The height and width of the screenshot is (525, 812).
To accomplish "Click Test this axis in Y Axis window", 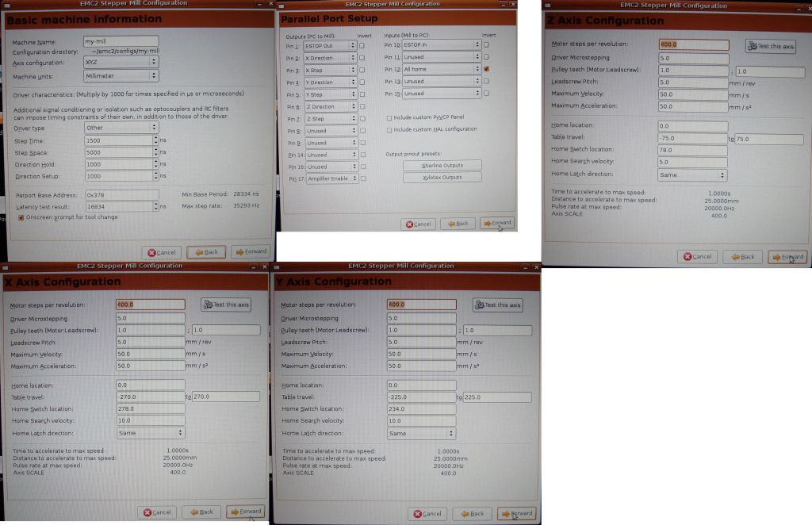I will point(497,305).
